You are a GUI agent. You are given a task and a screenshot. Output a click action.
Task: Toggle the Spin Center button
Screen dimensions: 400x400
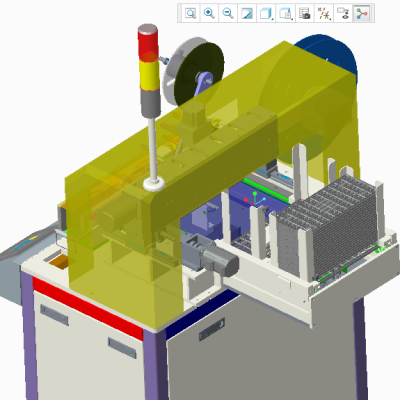362,13
